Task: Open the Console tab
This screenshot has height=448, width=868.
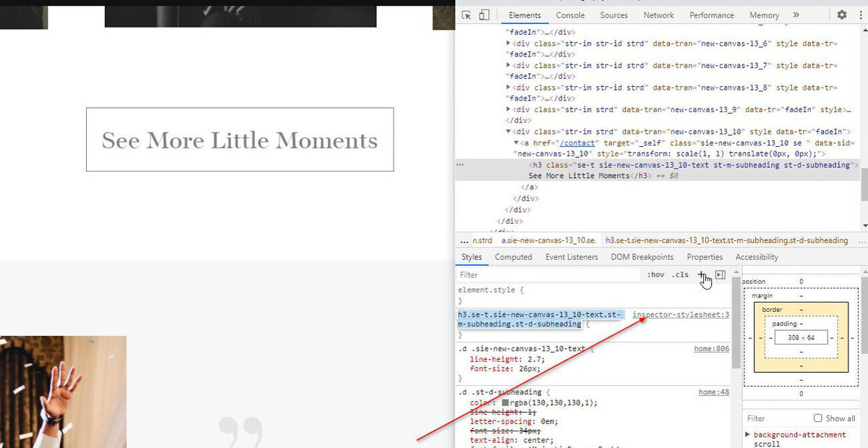Action: [571, 15]
